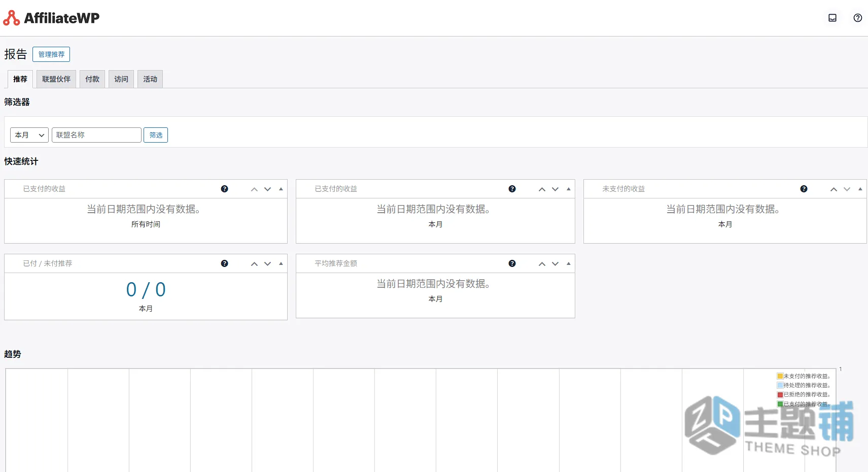
Task: Switch to the 联盟伙伴 tab
Action: [56, 79]
